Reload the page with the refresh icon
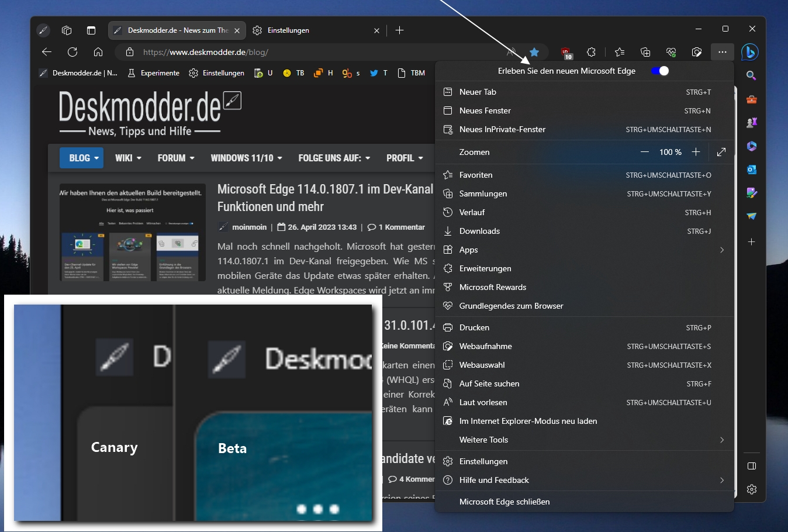 72,52
